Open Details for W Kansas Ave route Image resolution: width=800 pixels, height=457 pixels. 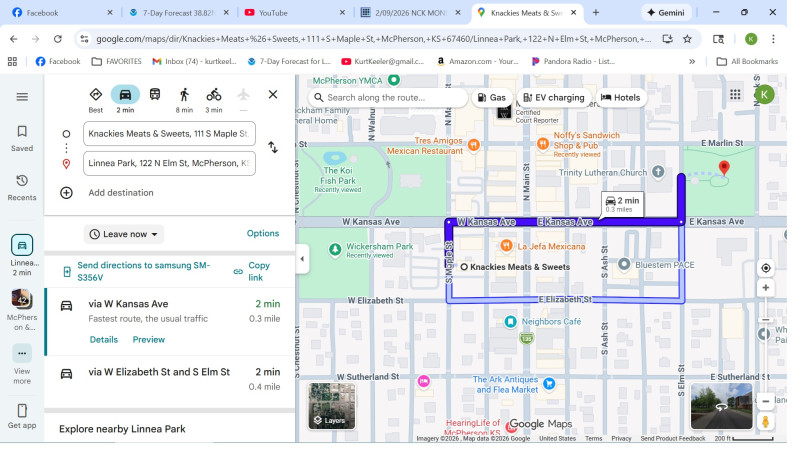click(x=104, y=340)
